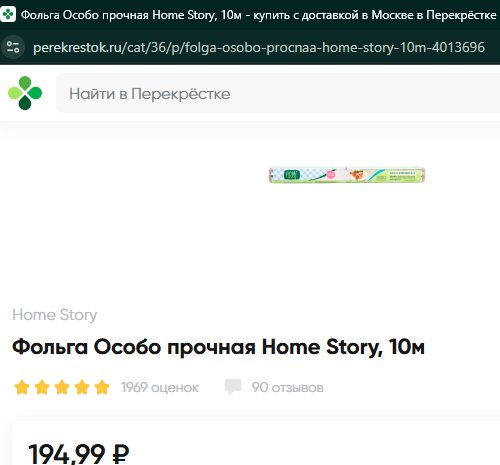Click the 194,99 price value
Screen dimensions: 500x465
pyautogui.click(x=67, y=454)
